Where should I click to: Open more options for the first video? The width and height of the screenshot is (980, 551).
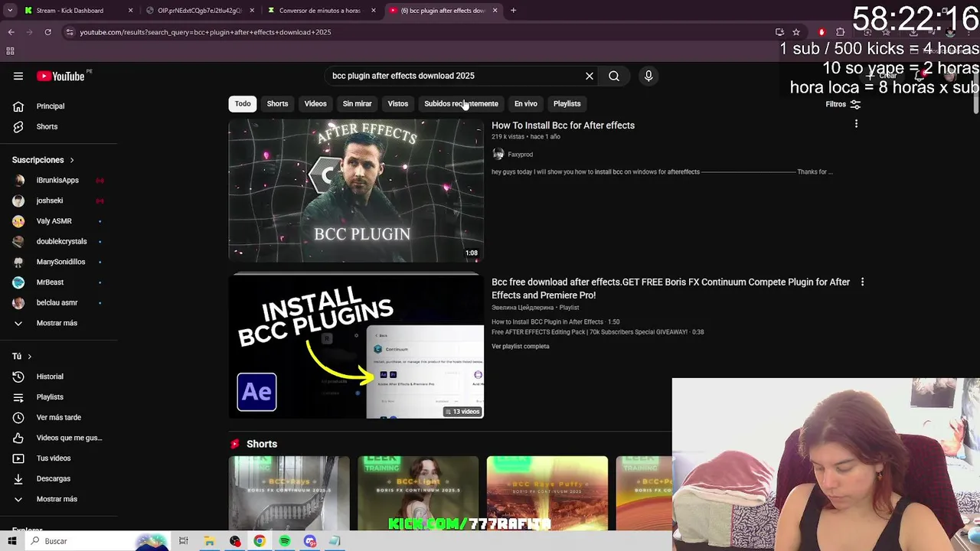tap(856, 124)
